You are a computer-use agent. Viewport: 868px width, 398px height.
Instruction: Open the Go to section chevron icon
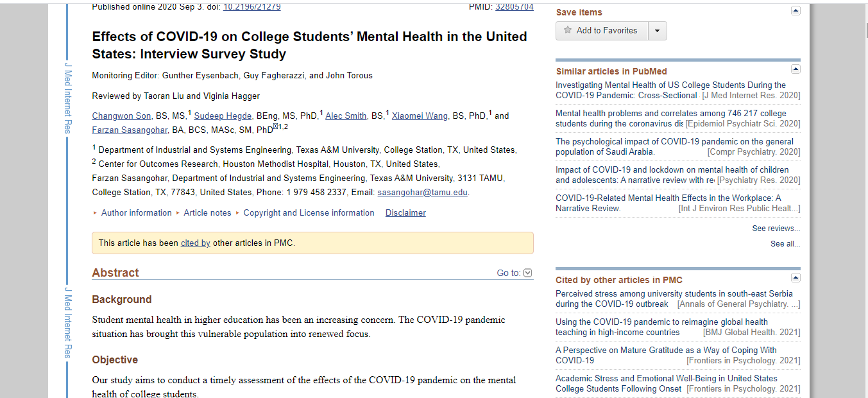[528, 273]
